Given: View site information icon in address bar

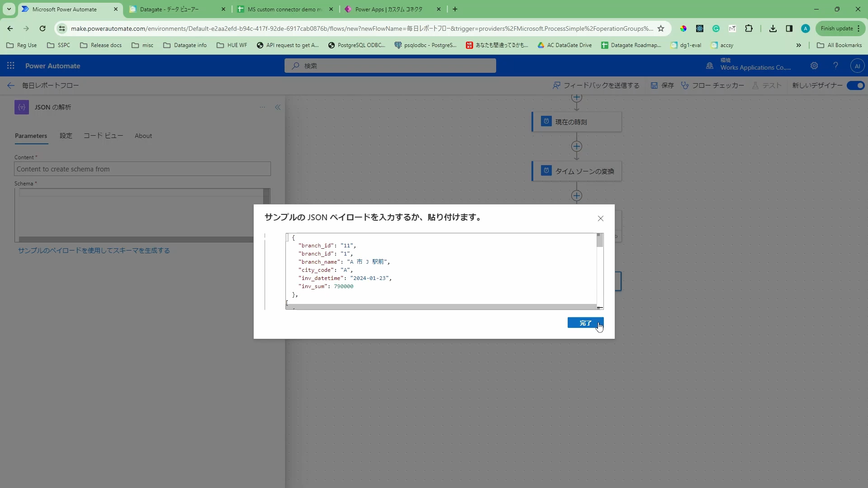Looking at the screenshot, I should (62, 28).
